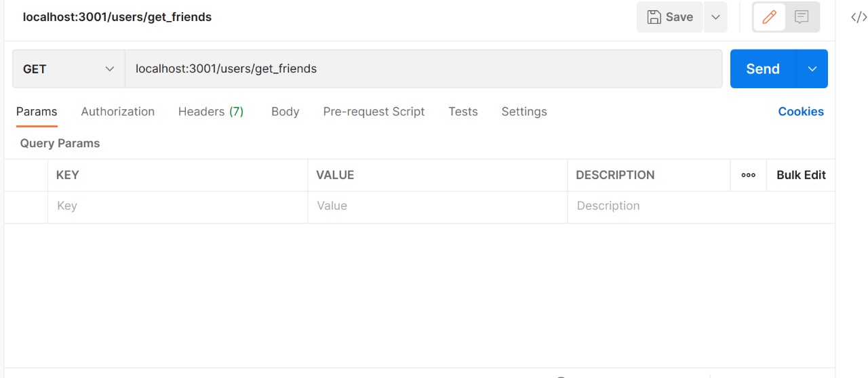Select the Tests tab
Screen dimensions: 868x378
[x=463, y=111]
